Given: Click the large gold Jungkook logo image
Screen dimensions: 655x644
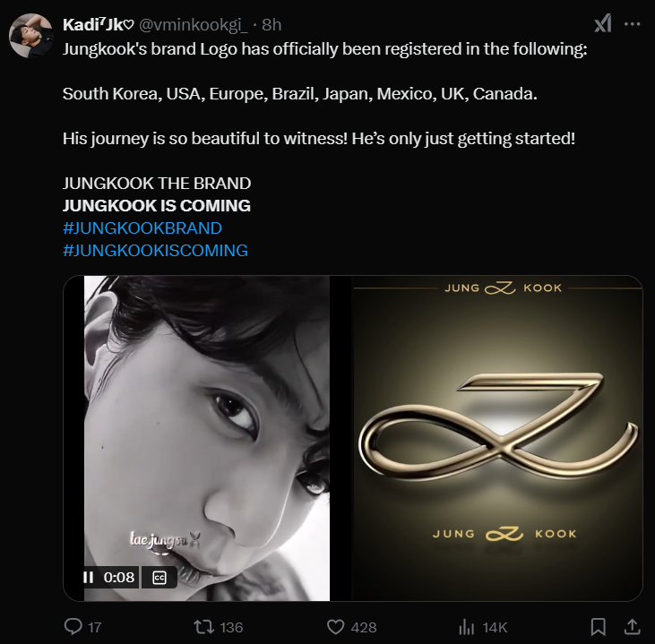Looking at the screenshot, I should tap(497, 438).
